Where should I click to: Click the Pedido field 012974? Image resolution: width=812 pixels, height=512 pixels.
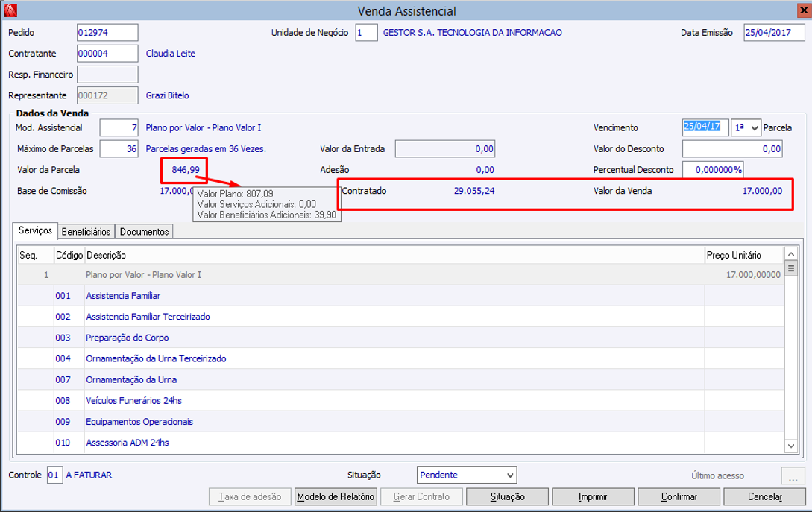pyautogui.click(x=107, y=32)
